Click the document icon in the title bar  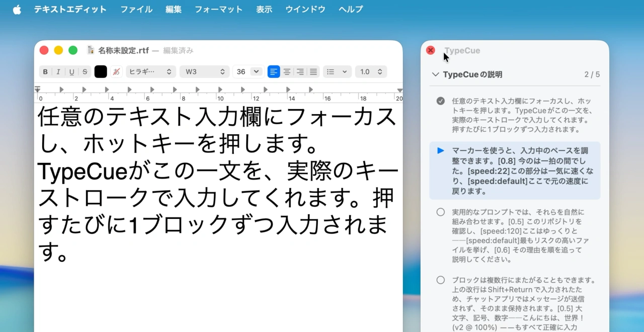pyautogui.click(x=91, y=50)
